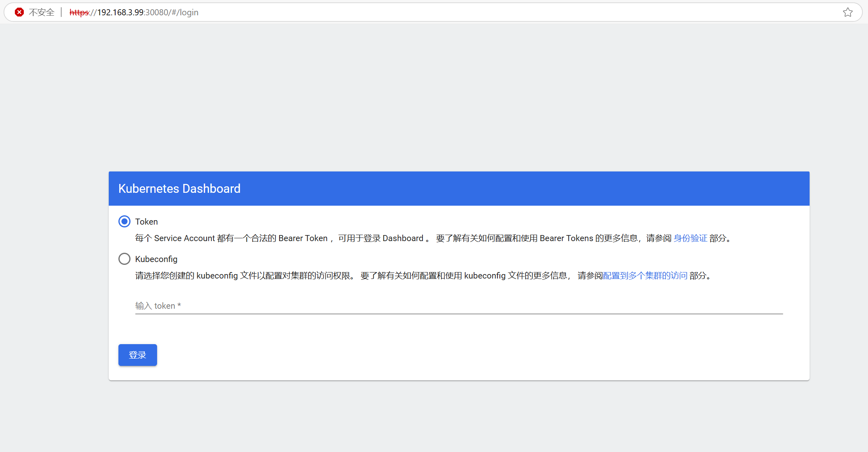868x452 pixels.
Task: Open the 配置到多个集群的访问 link
Action: coord(645,276)
